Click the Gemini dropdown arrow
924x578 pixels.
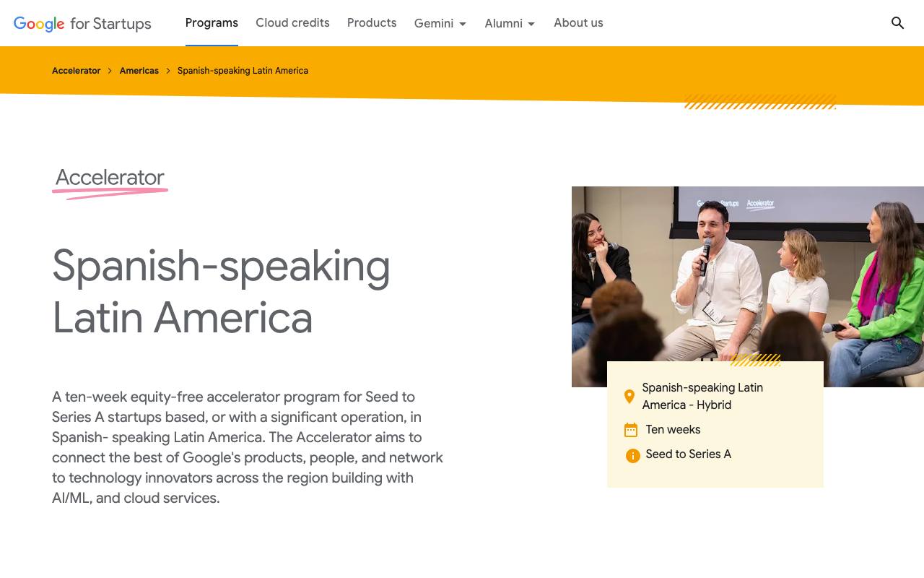pos(463,24)
